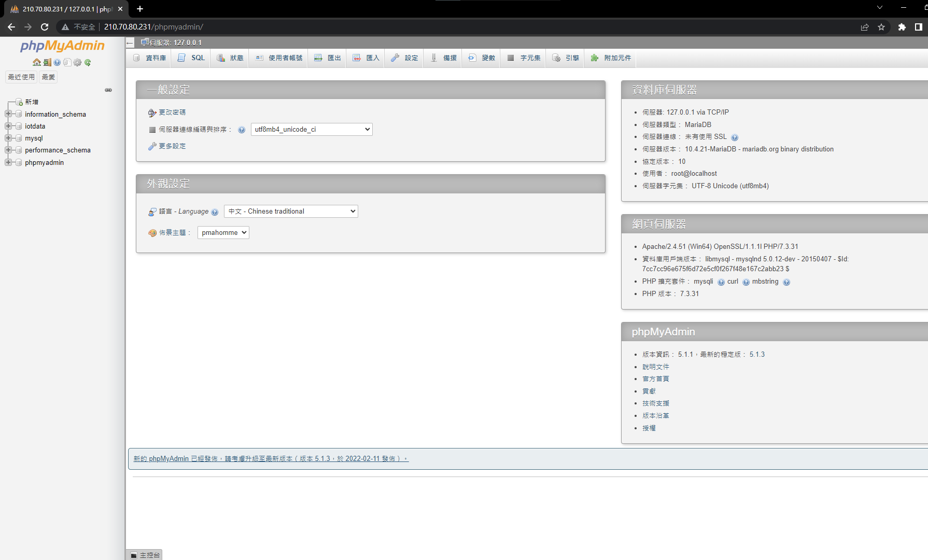Click the phpMyAdmin logo

(62, 46)
